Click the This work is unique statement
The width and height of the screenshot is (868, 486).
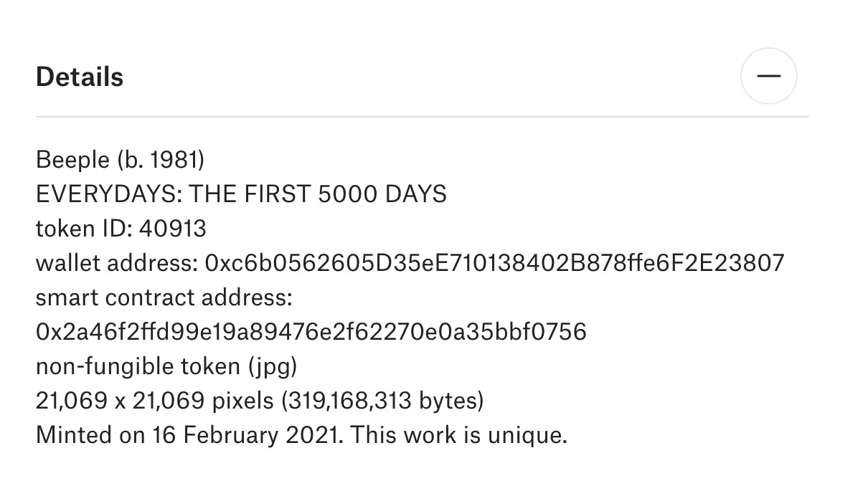pyautogui.click(x=459, y=434)
